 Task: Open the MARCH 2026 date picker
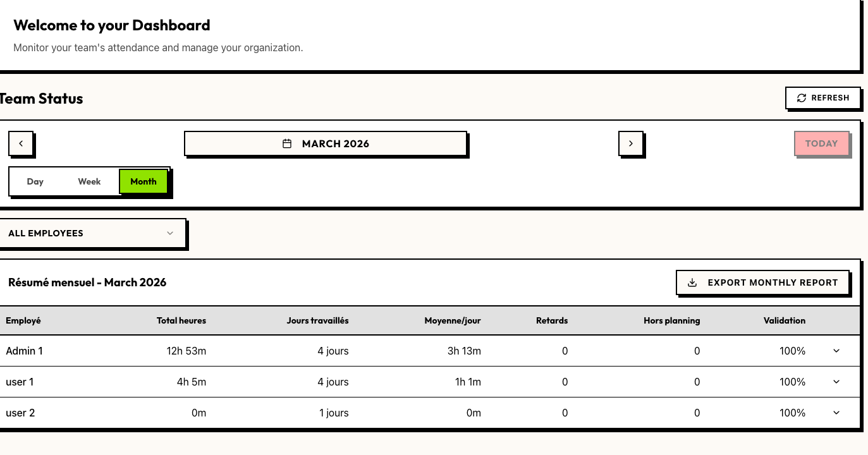click(x=326, y=143)
